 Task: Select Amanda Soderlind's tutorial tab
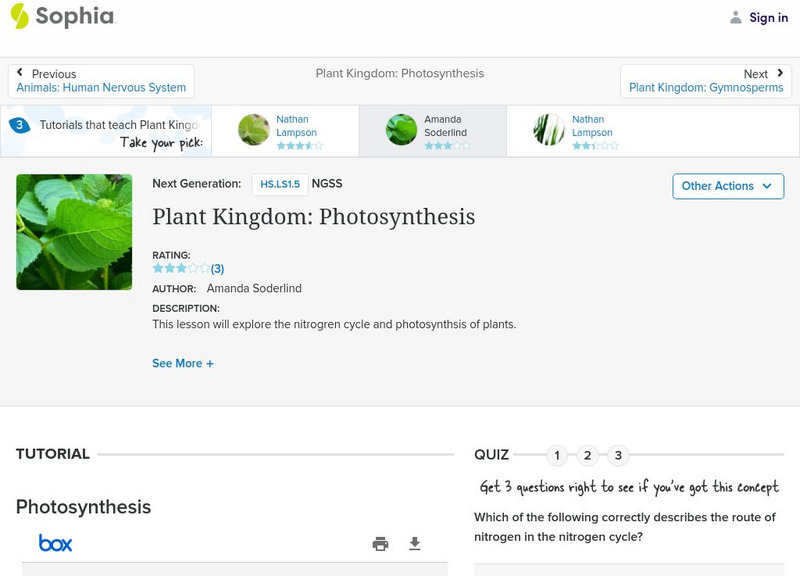[432, 131]
